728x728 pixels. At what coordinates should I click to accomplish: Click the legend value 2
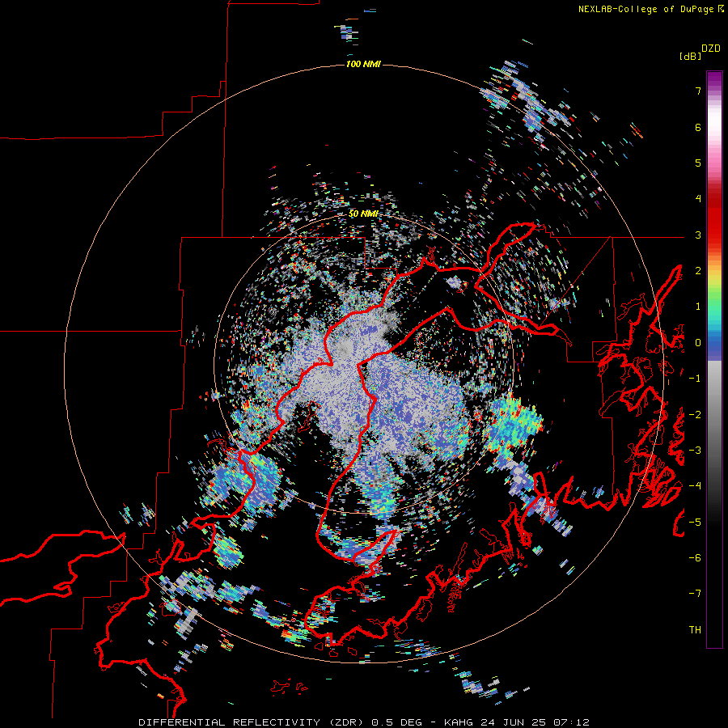(x=698, y=271)
